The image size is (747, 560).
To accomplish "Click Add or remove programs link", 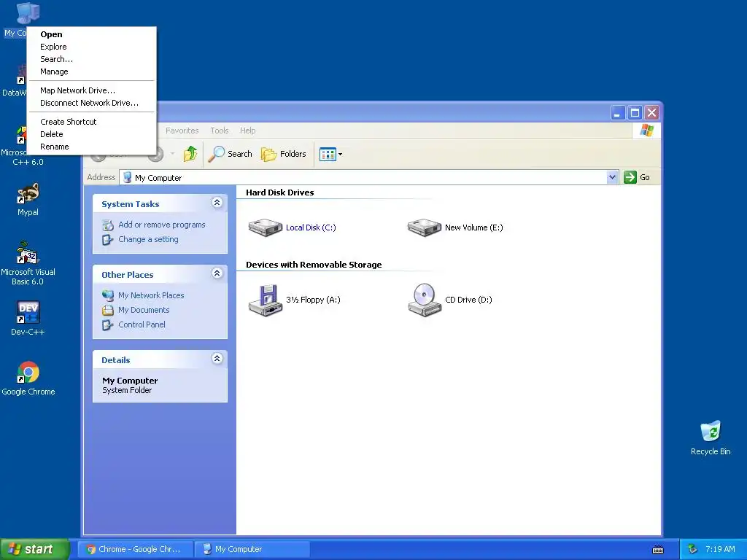I will 161,225.
